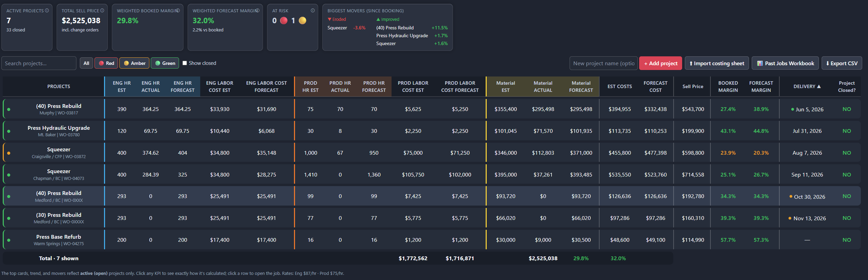Click Press Hydraulic Upgrade +1.7% mover
The width and height of the screenshot is (868, 280).
coord(412,36)
